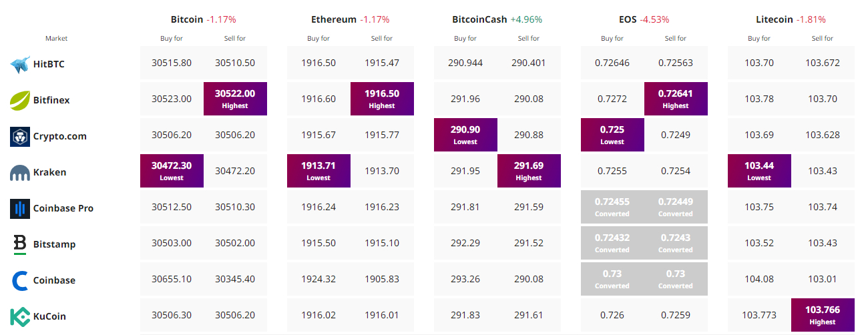Select Crypto.com lowest BitcoinCash buy price

[465, 135]
